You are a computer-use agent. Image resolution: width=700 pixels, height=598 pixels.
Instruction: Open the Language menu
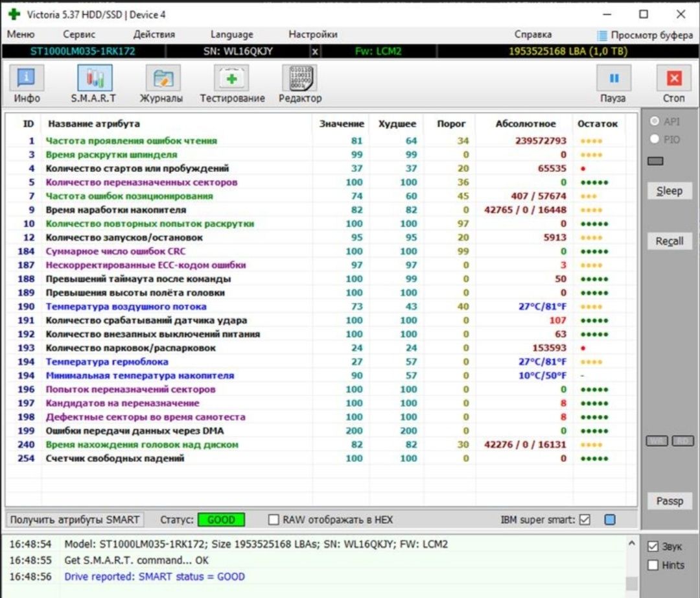[x=231, y=34]
